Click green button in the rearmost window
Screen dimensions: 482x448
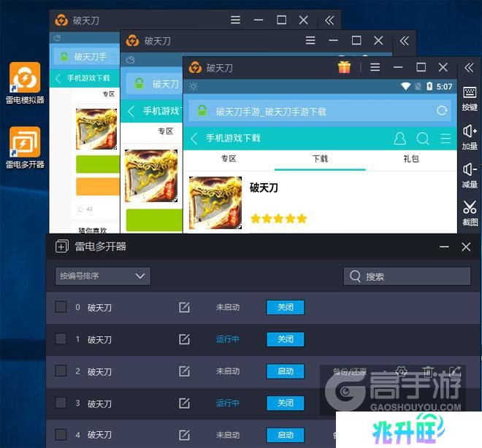coord(98,164)
